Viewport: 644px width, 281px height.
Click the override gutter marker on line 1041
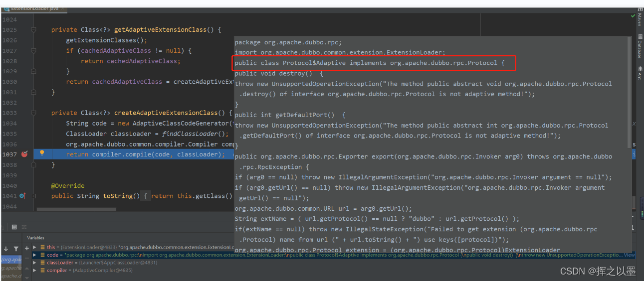[x=22, y=196]
